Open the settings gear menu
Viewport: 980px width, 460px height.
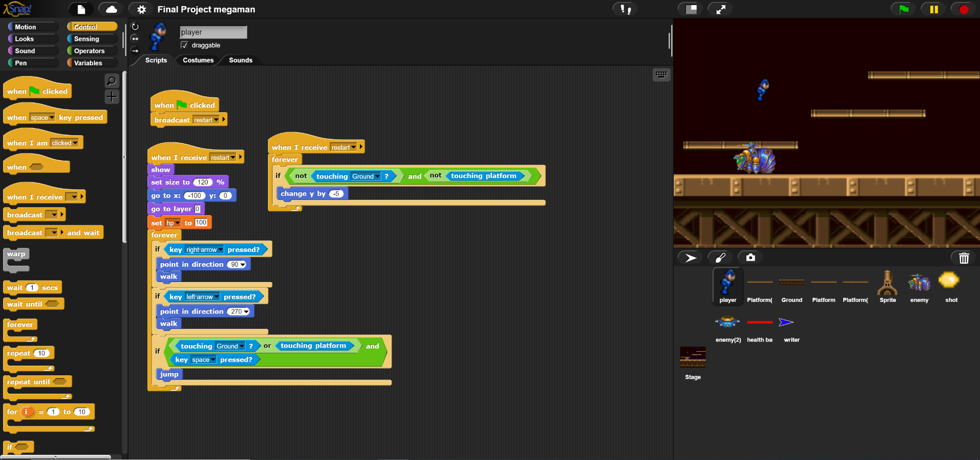pos(141,9)
